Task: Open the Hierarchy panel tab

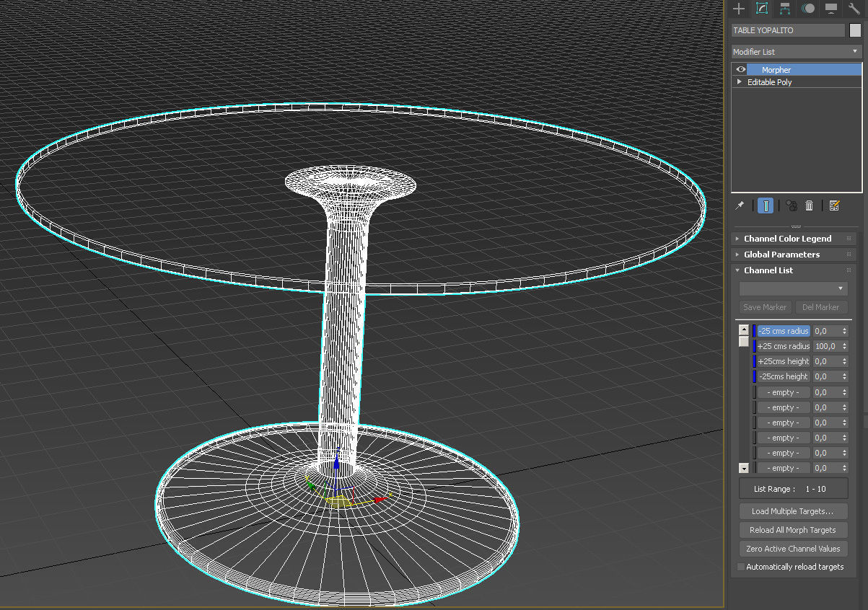Action: (x=785, y=9)
